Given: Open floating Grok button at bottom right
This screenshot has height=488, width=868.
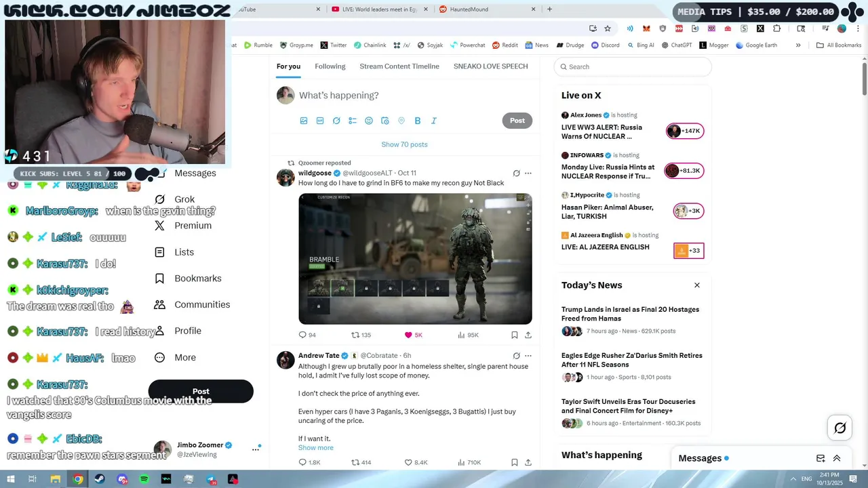Looking at the screenshot, I should point(840,428).
